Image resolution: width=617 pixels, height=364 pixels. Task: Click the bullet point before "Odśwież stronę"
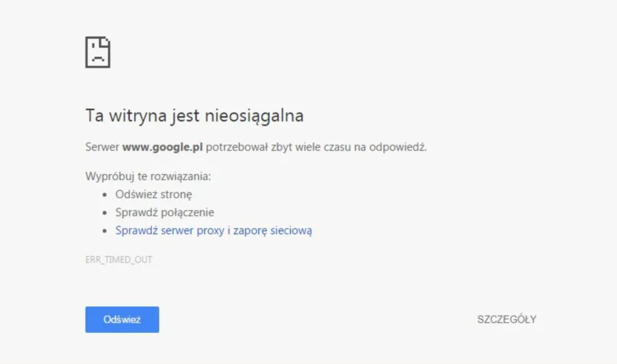pyautogui.click(x=105, y=195)
